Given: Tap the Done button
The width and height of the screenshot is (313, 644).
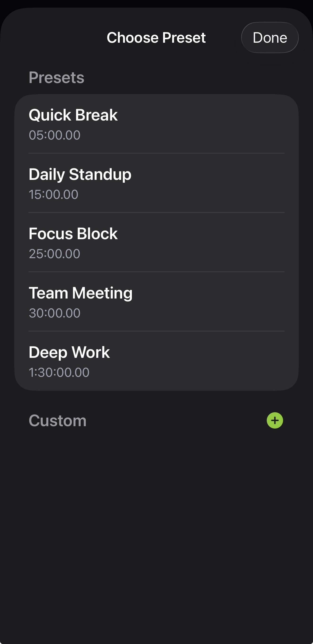Looking at the screenshot, I should pyautogui.click(x=270, y=37).
